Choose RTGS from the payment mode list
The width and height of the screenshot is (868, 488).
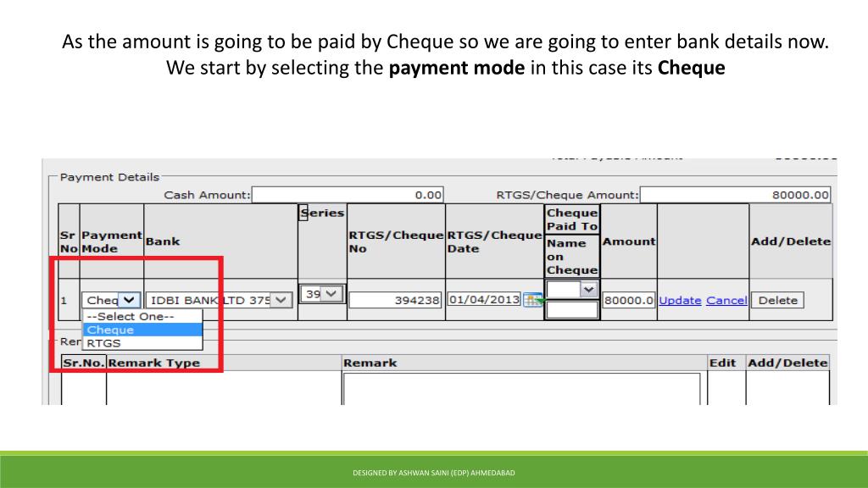(142, 343)
